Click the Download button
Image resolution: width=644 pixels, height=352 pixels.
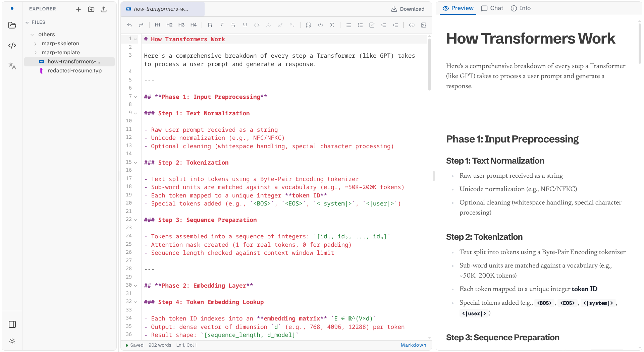(x=408, y=9)
